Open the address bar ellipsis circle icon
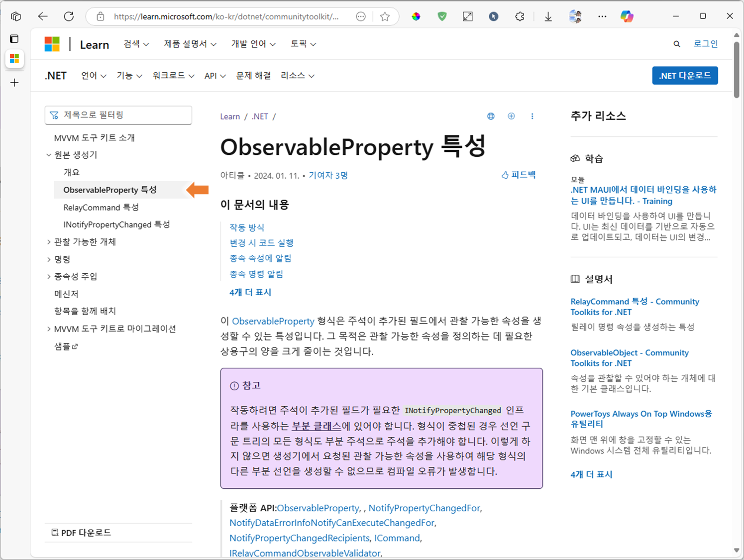 (x=361, y=16)
